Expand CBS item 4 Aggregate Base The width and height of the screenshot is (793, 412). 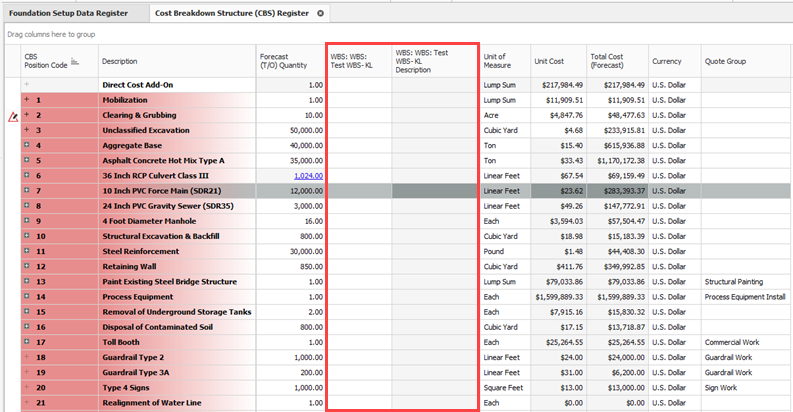click(27, 145)
